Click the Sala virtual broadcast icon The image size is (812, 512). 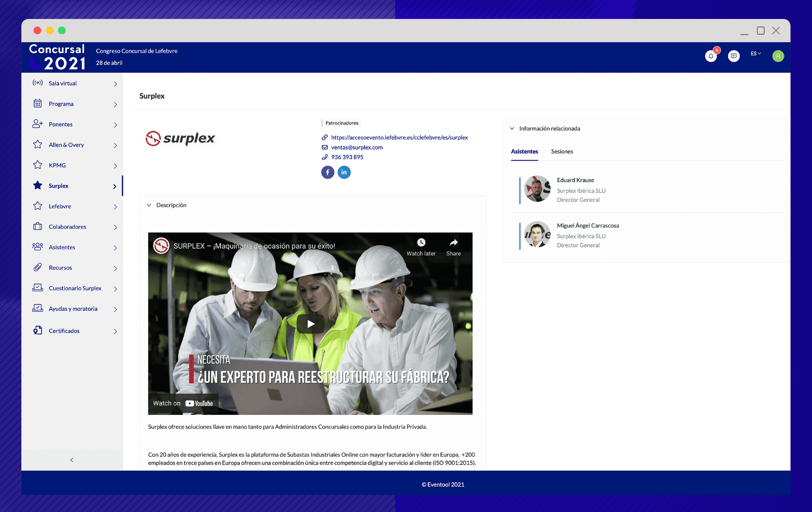tap(37, 83)
